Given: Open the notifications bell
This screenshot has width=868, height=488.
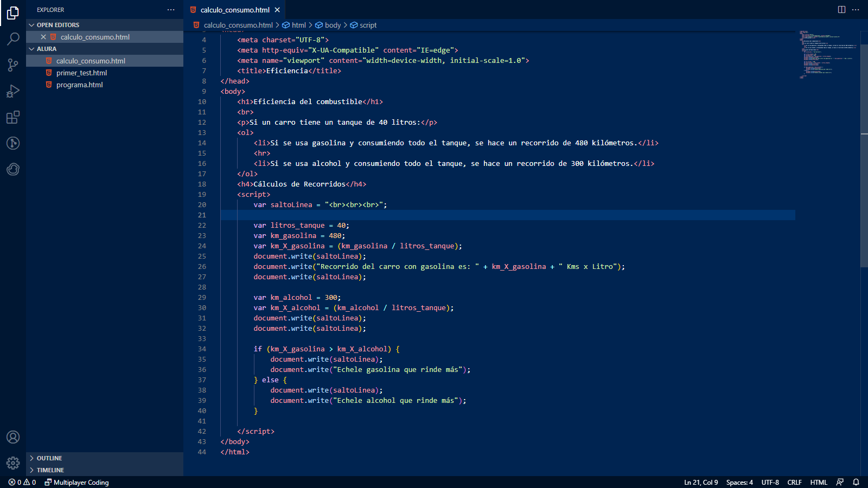Looking at the screenshot, I should point(856,482).
